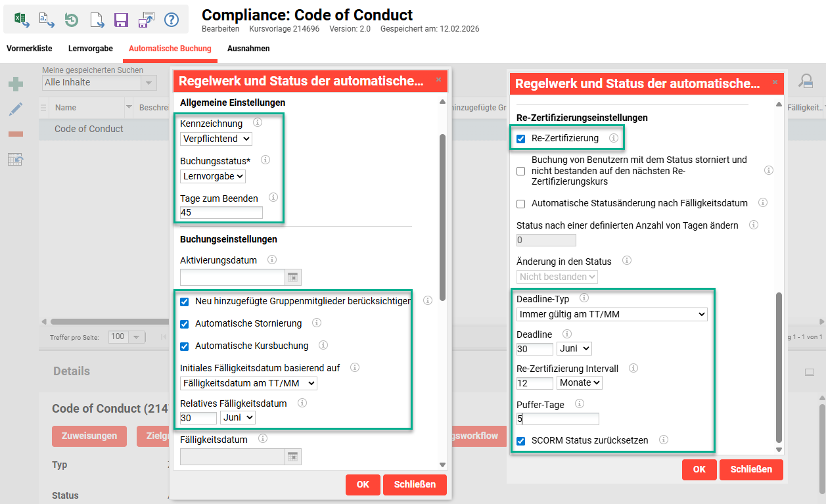Click the purple floppy disk save icon
This screenshot has width=826, height=504.
(x=121, y=20)
